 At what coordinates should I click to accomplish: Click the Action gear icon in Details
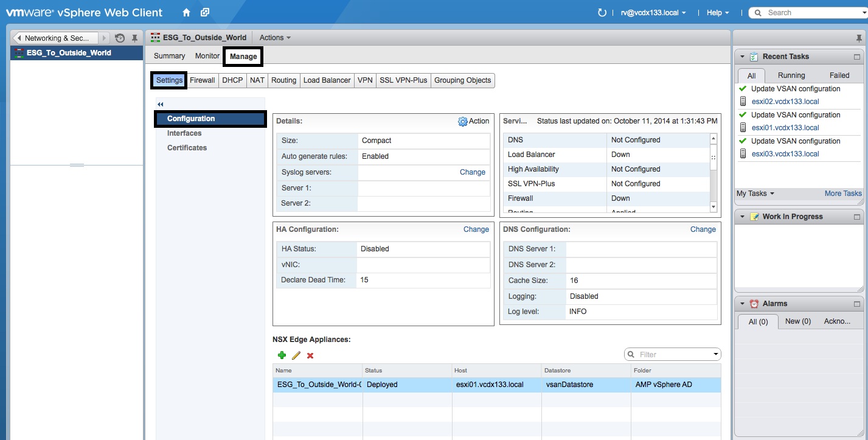coord(463,122)
